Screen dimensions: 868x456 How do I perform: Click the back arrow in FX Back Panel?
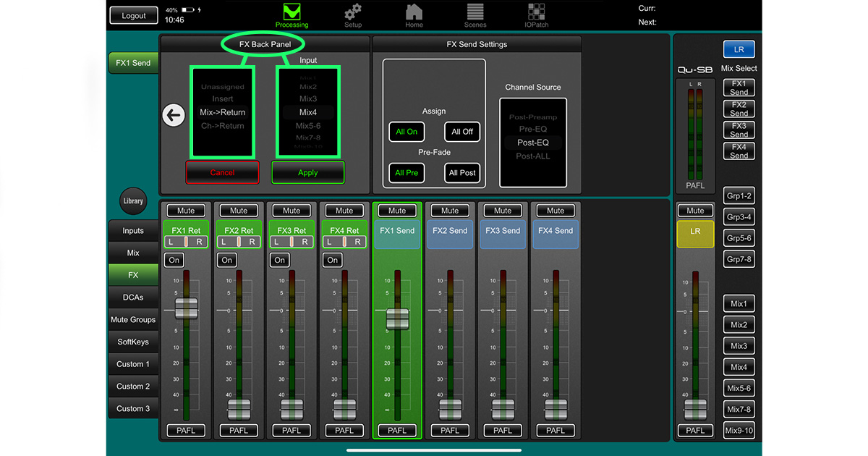coord(174,115)
